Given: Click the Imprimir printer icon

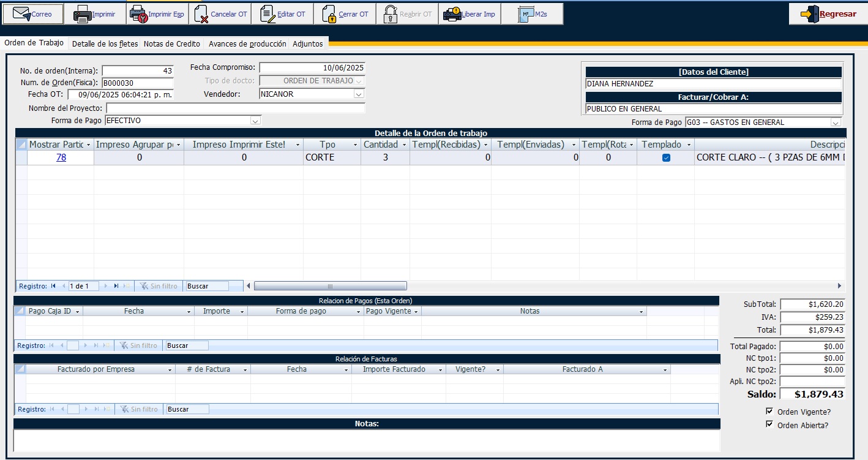Looking at the screenshot, I should tap(82, 14).
